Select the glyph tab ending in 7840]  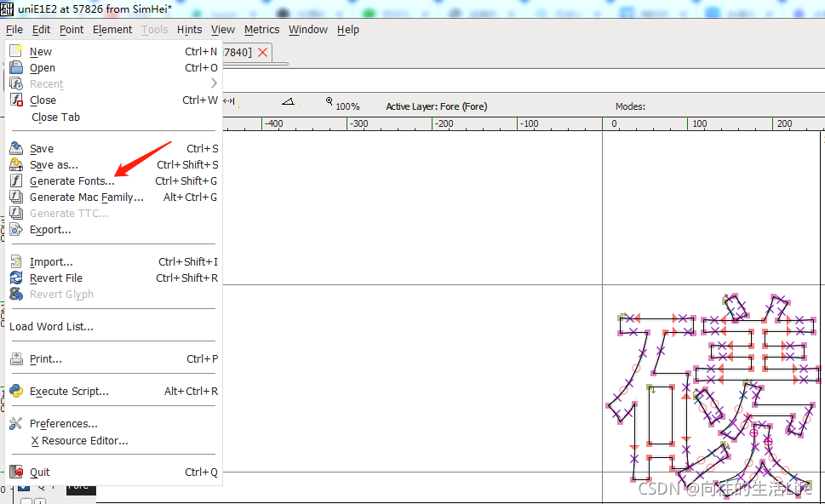click(x=247, y=52)
